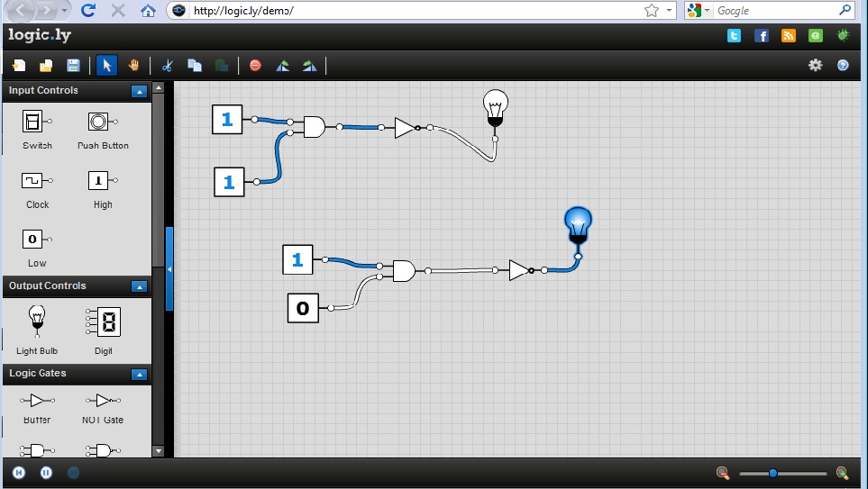Toggle the high constant in bottom circuit

tap(297, 259)
